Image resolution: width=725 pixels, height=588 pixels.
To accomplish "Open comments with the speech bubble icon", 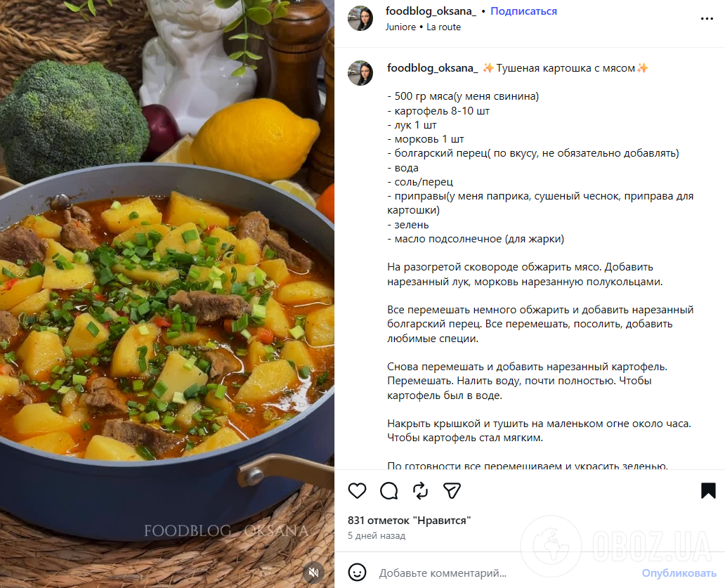I will click(x=389, y=491).
